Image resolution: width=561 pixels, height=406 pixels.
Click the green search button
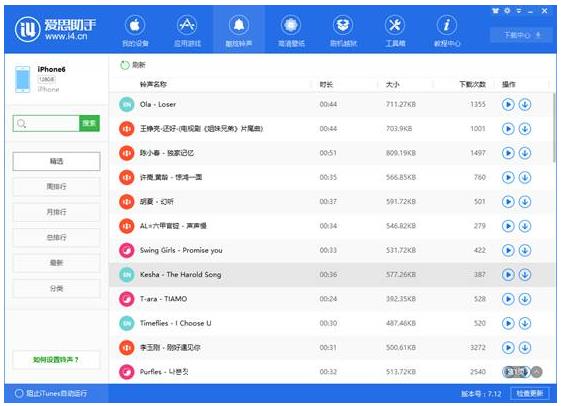tap(89, 123)
